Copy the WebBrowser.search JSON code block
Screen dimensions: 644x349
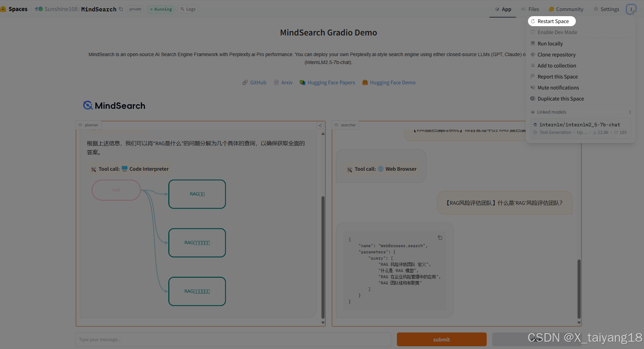pyautogui.click(x=440, y=238)
